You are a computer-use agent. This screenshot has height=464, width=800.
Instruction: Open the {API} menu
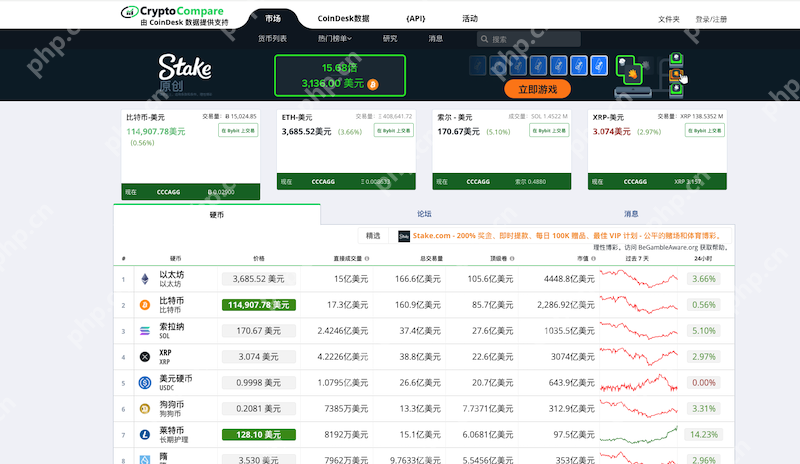tap(415, 19)
